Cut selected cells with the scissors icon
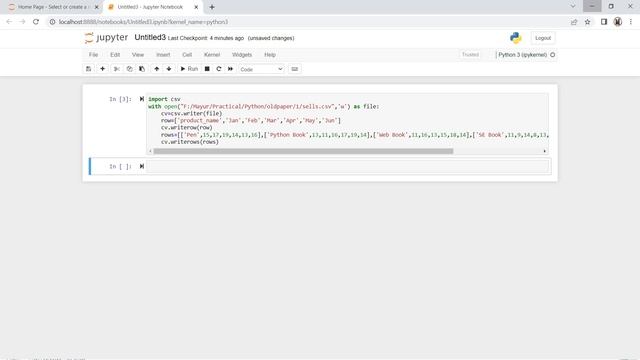 click(x=117, y=69)
